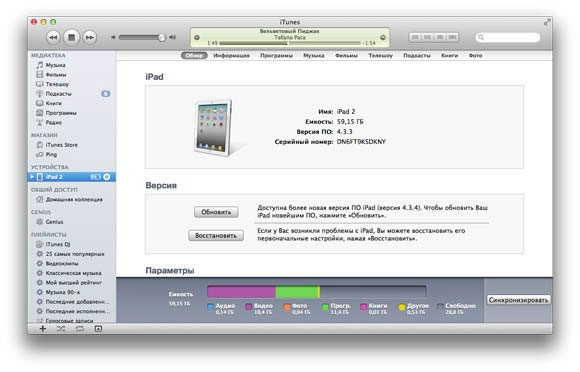Click the Подкасты badge counter
This screenshot has width=580, height=372.
point(106,94)
